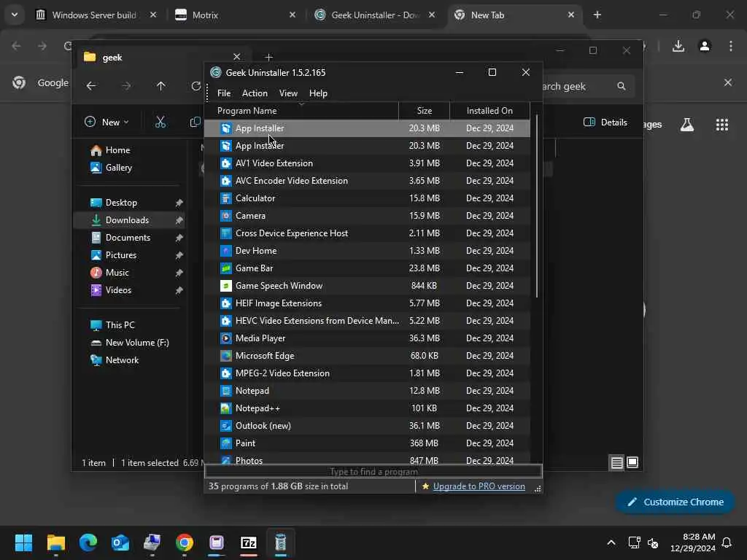Open Action menu in Geek Uninstaller
747x560 pixels.
(x=255, y=93)
